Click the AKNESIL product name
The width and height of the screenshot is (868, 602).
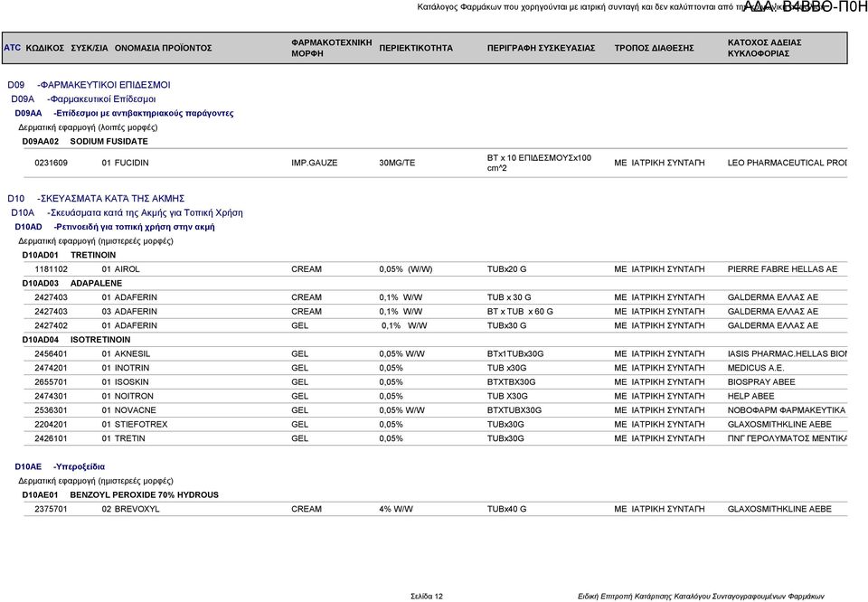coord(132,353)
